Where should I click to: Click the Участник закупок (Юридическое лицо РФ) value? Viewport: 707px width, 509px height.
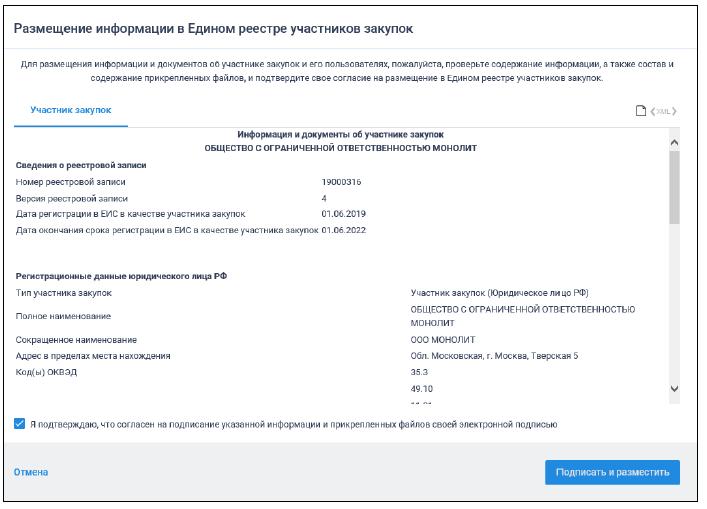tap(499, 293)
